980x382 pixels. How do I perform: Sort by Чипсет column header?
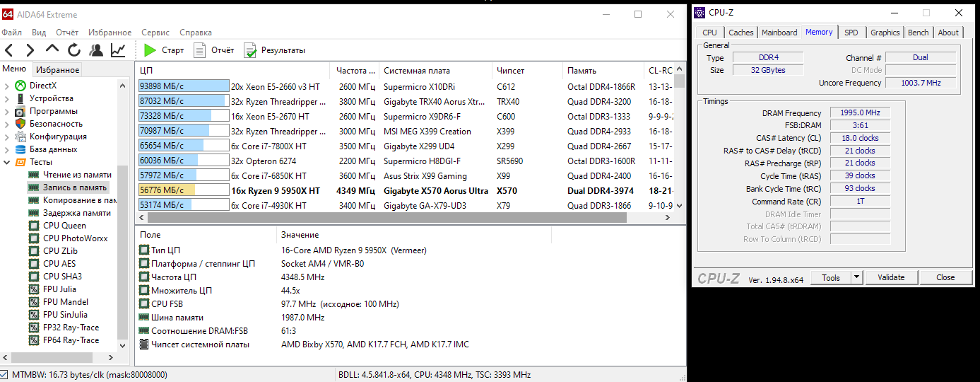(x=527, y=71)
